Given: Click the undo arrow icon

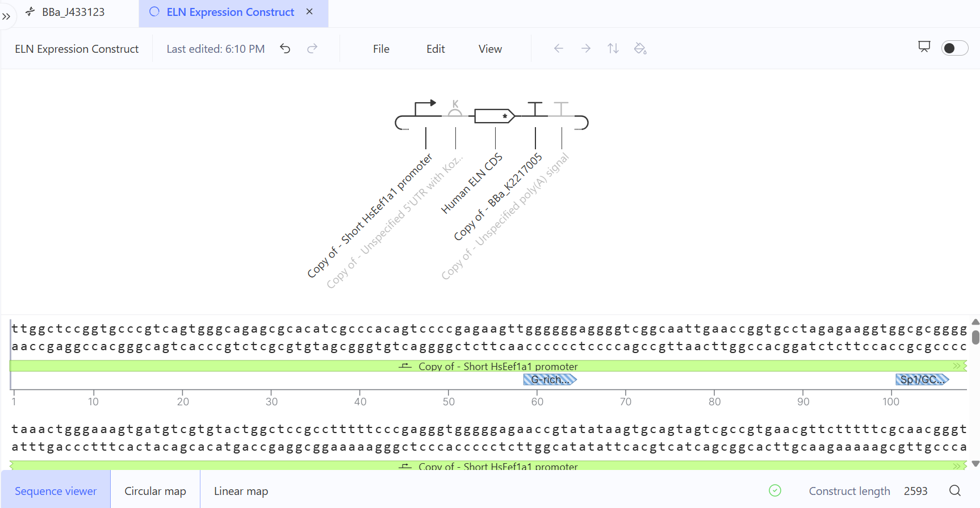Looking at the screenshot, I should click(285, 49).
